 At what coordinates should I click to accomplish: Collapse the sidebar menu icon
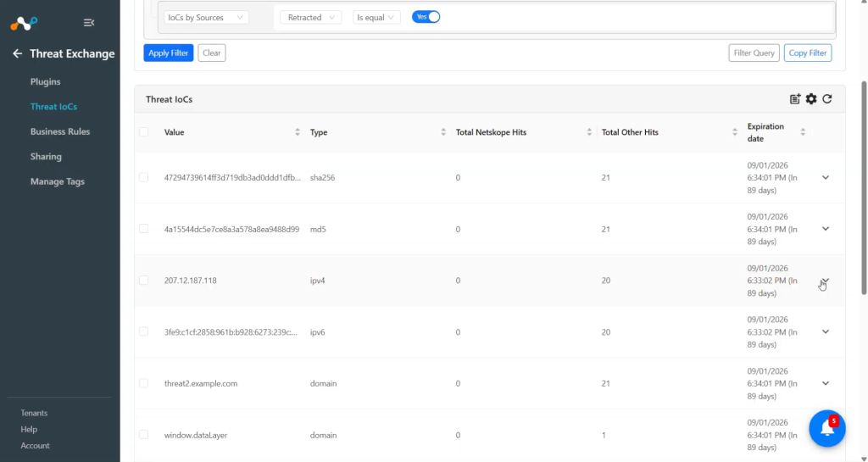coord(88,23)
